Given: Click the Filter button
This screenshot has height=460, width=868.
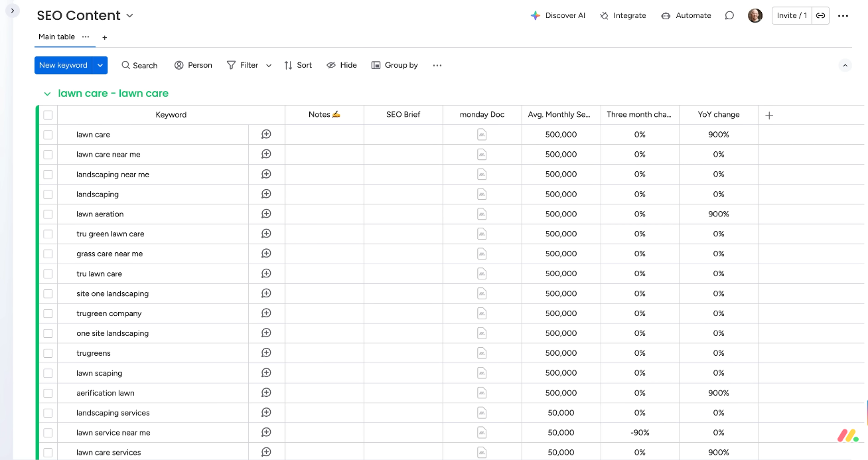Looking at the screenshot, I should (x=243, y=65).
